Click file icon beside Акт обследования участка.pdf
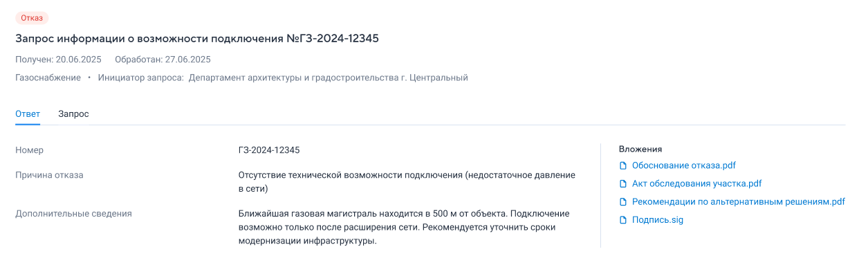Viewport: 868px width, 274px height. pos(623,183)
